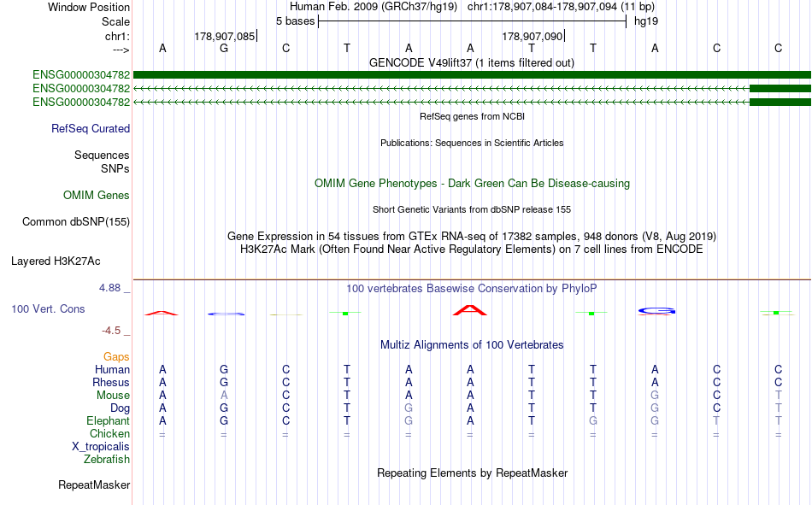Open the Repeating Elements by RepeatMasker title
The height and width of the screenshot is (505, 812).
pos(472,473)
